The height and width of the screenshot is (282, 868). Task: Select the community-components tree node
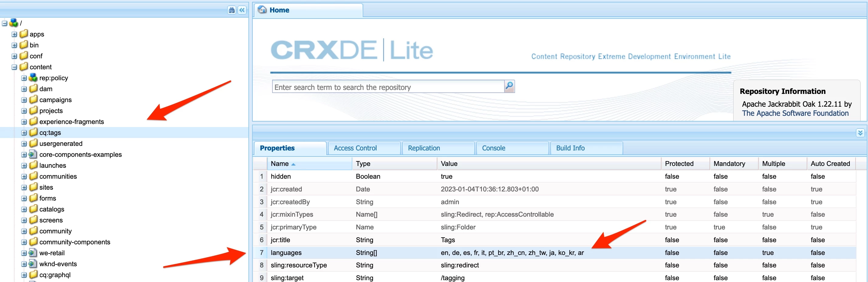coord(75,242)
